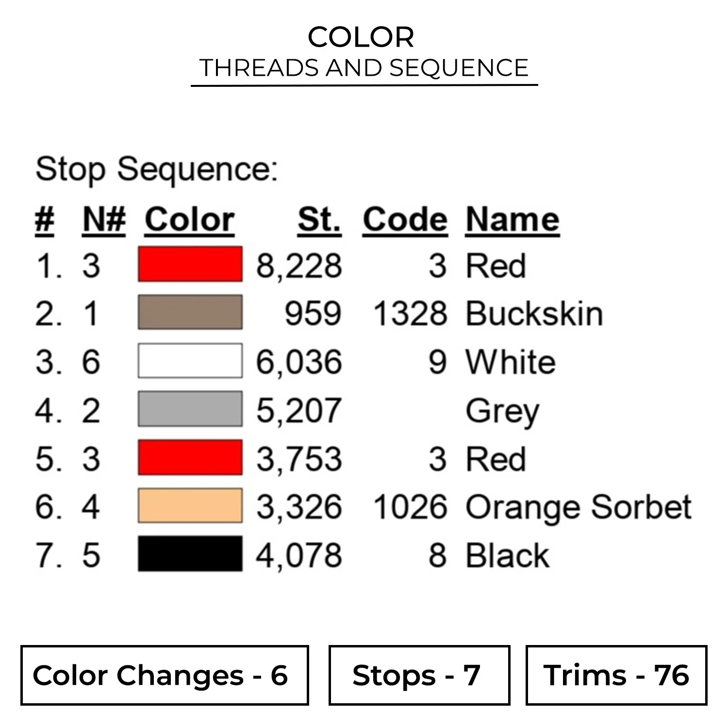
Task: Click the 'THREADS AND SEQUENCE' subtitle
Action: pyautogui.click(x=364, y=67)
